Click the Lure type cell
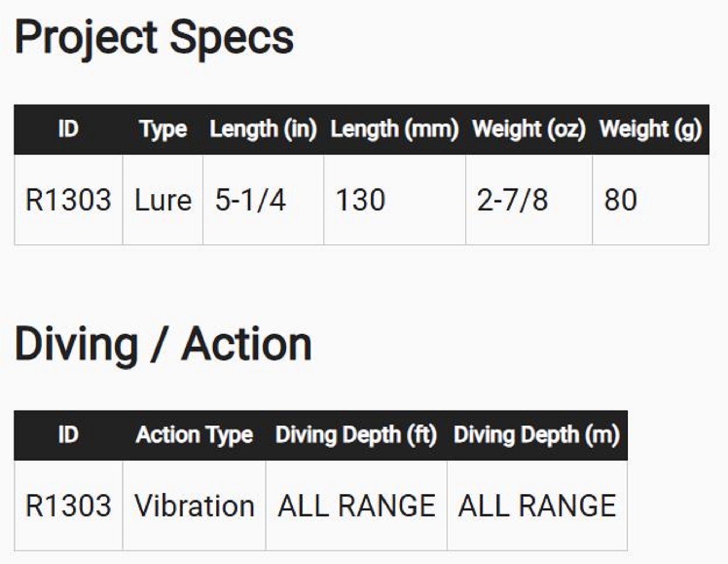This screenshot has height=564, width=728. 163,200
